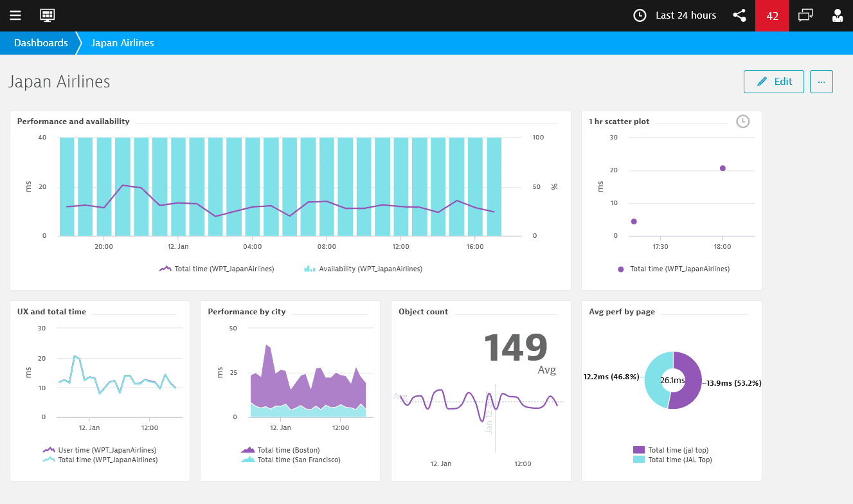The height and width of the screenshot is (504, 853).
Task: Open the user profile icon
Action: (837, 15)
